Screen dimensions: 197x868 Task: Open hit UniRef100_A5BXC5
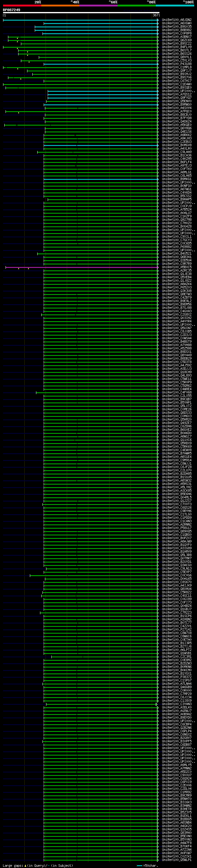[x=177, y=267]
